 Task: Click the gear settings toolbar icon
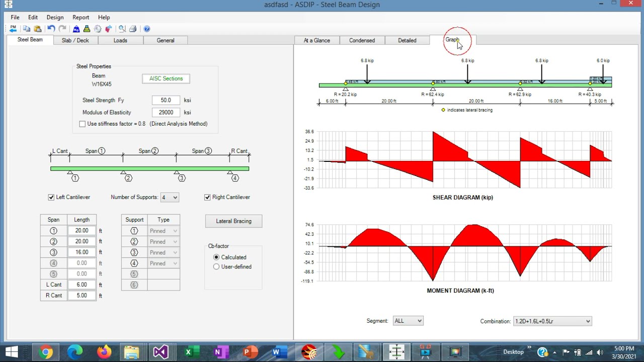[98, 29]
